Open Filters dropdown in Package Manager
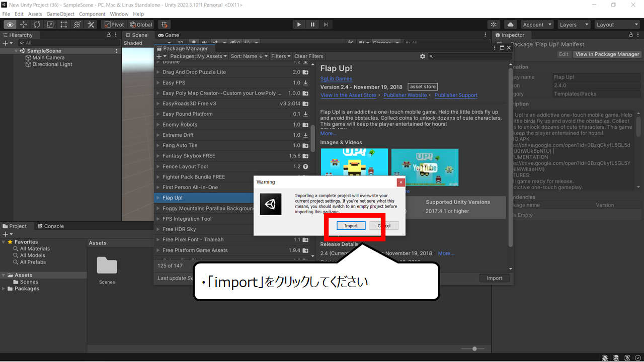Viewport: 644px width, 362px height. pyautogui.click(x=281, y=56)
